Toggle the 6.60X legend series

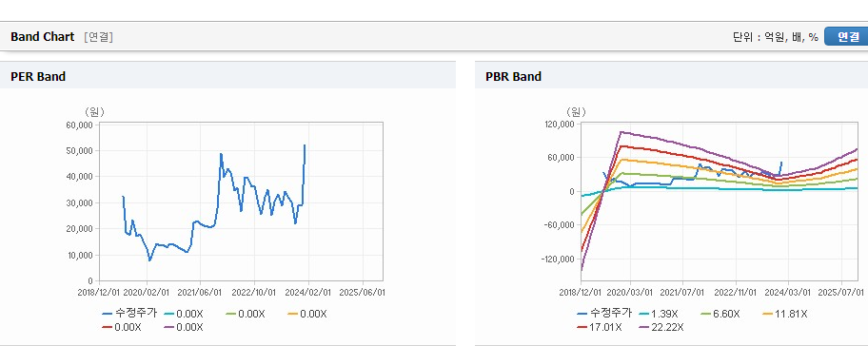point(720,314)
